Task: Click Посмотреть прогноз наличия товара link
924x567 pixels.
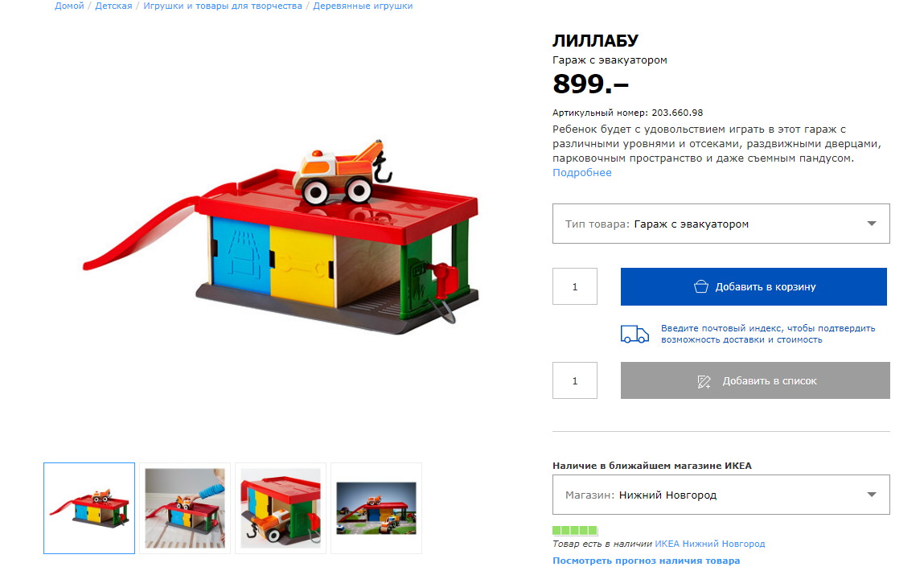Action: click(647, 561)
